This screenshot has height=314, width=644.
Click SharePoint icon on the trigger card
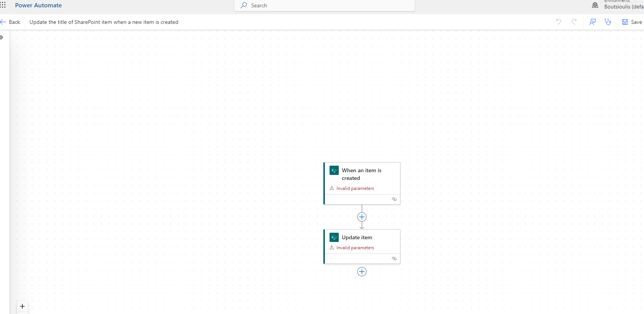(334, 170)
